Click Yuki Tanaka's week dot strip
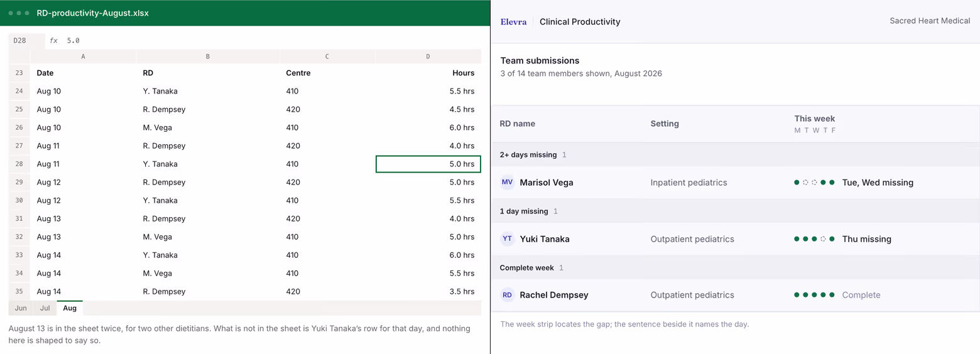This screenshot has height=354, width=980. [814, 239]
